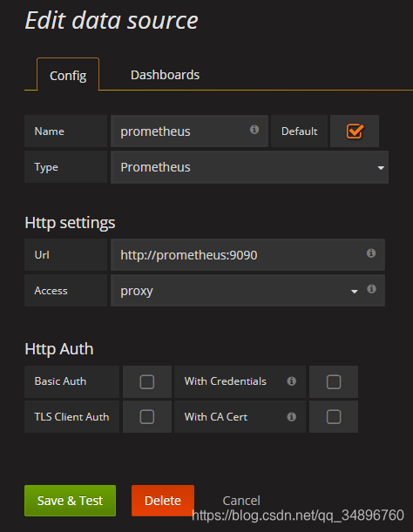Click the With CA Cert label text

[216, 417]
